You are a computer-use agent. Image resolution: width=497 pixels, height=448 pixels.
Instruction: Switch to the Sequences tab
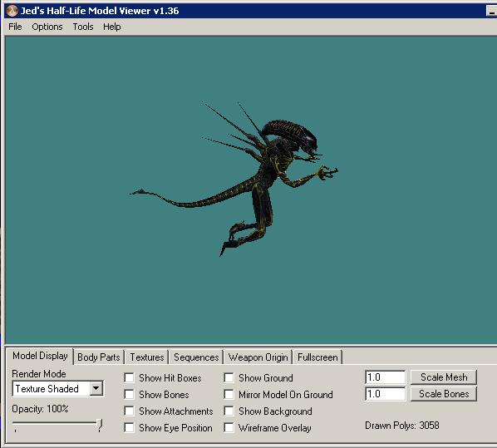point(196,357)
